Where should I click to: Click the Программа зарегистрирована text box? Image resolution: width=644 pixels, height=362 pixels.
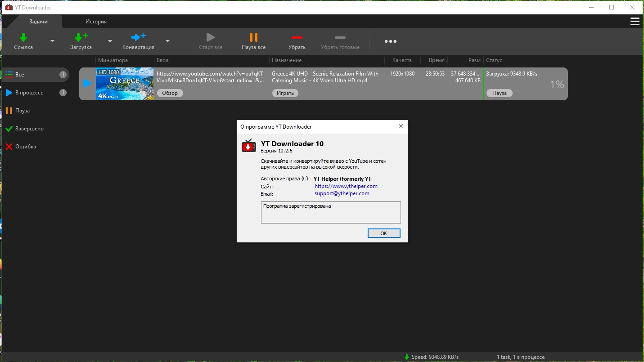331,212
